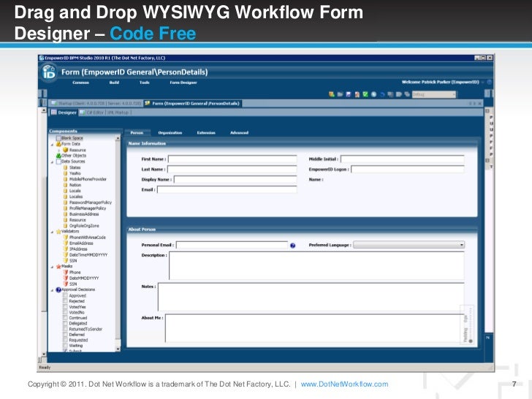Check the Continued decision checkbox

coord(65,318)
